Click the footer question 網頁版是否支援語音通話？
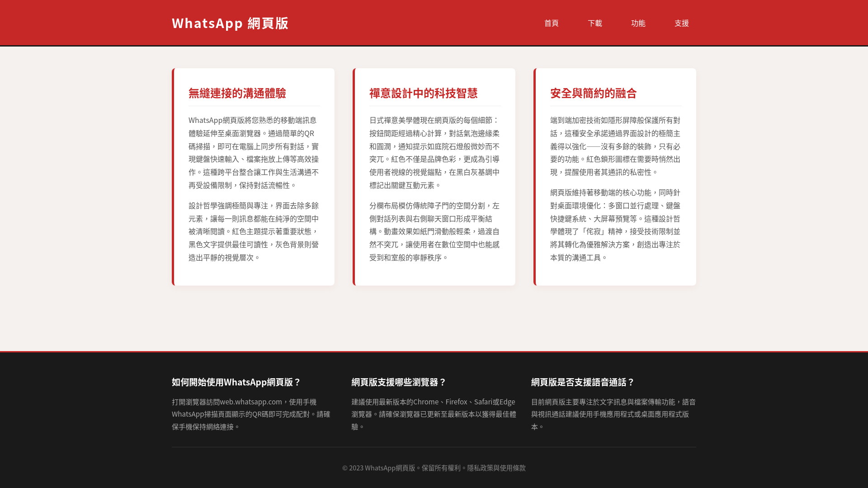Viewport: 868px width, 488px height. tap(583, 381)
